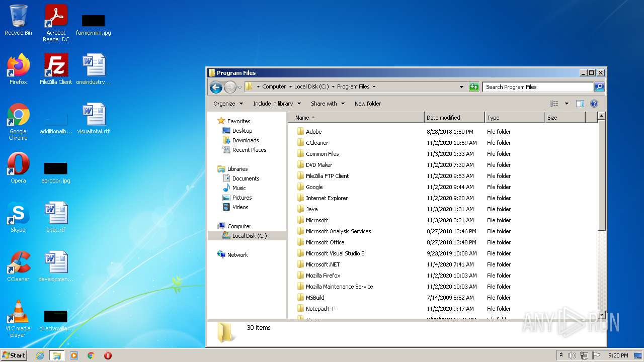644x362 pixels.
Task: Select the FileZilla FTP Client folder
Action: coord(327,176)
